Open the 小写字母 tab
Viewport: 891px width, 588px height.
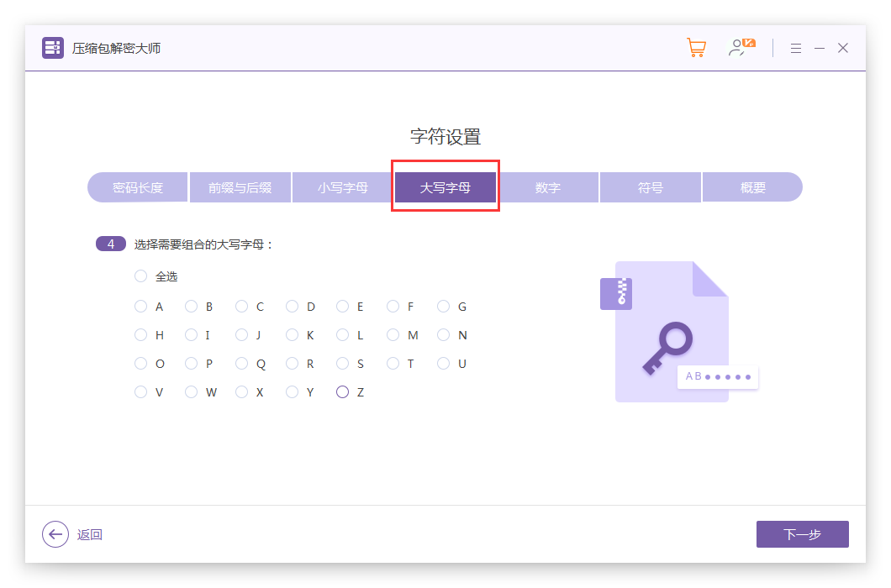(342, 187)
